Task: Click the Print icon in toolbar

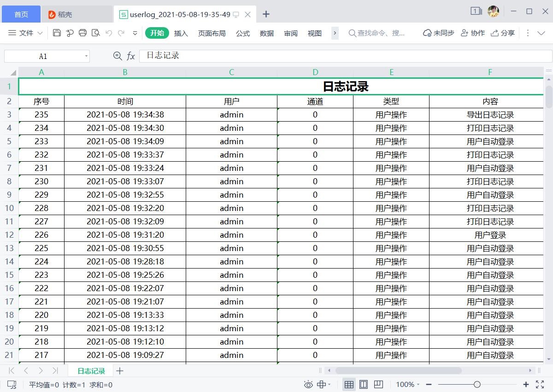Action: coord(83,33)
